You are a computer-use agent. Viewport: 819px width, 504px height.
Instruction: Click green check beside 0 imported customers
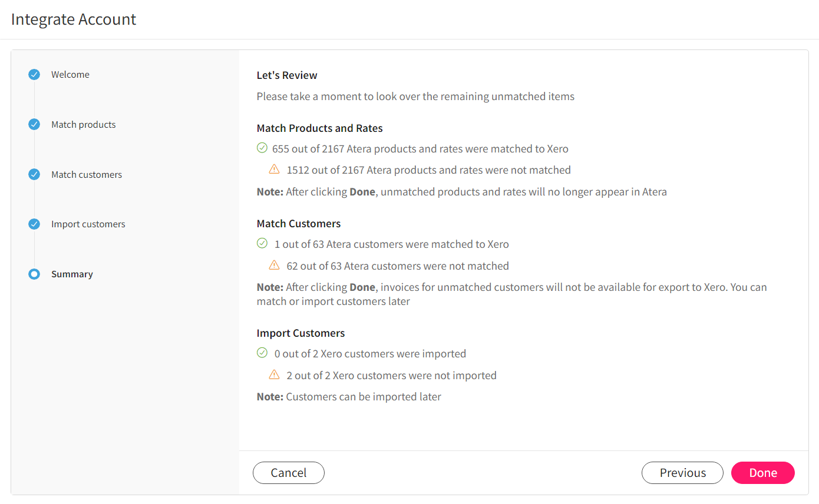point(262,353)
